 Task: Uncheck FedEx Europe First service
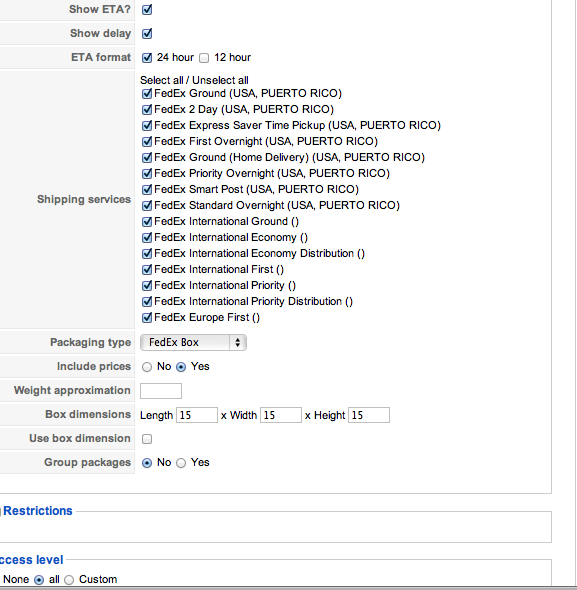pos(147,318)
